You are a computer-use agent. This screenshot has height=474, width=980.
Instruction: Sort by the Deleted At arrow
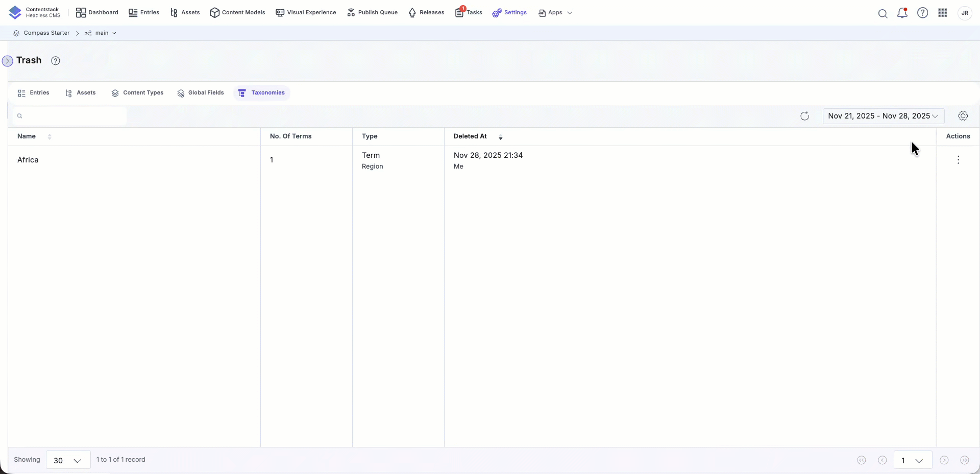coord(501,137)
